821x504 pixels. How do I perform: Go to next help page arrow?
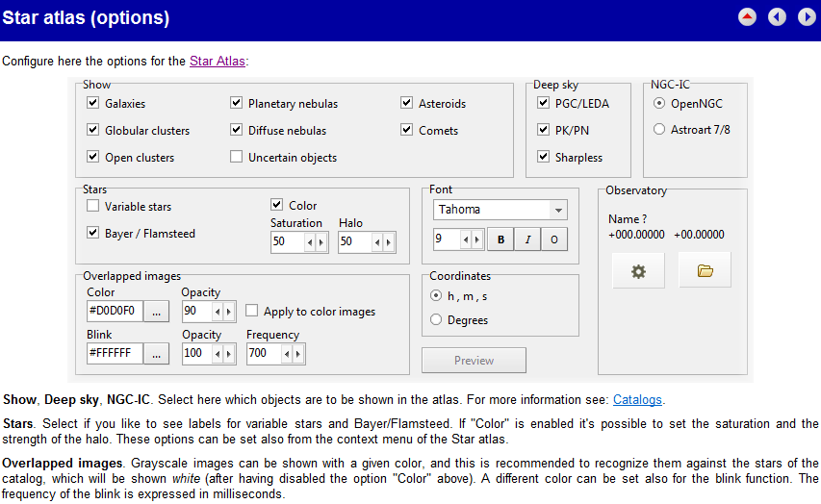[x=807, y=17]
